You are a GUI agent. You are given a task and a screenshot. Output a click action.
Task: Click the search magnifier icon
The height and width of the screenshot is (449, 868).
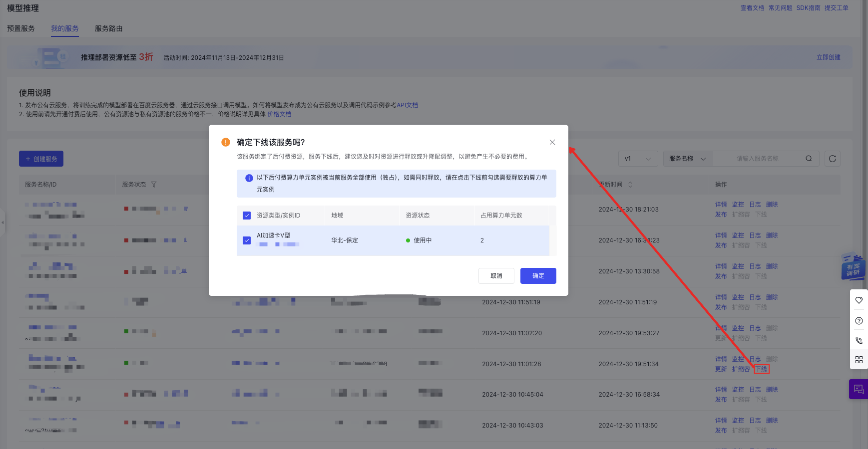809,159
